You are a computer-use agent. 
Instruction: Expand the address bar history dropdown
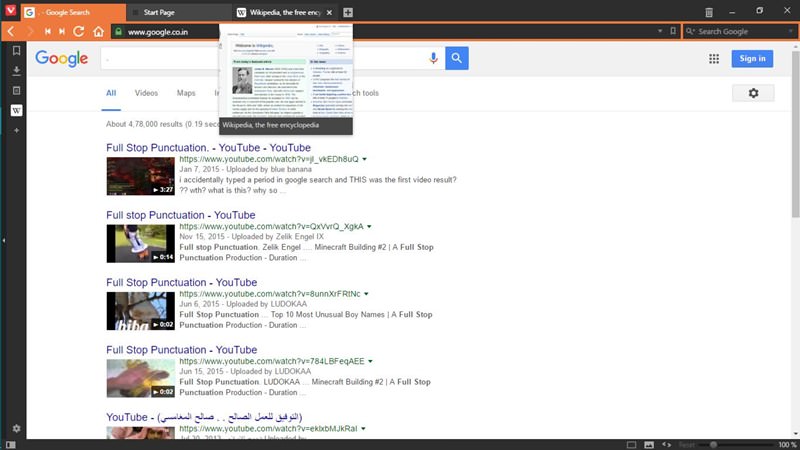coord(660,31)
